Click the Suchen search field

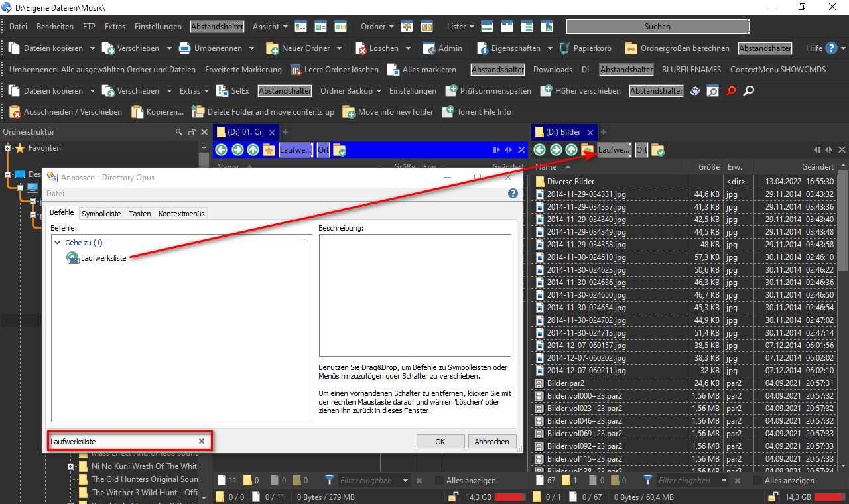coord(657,27)
